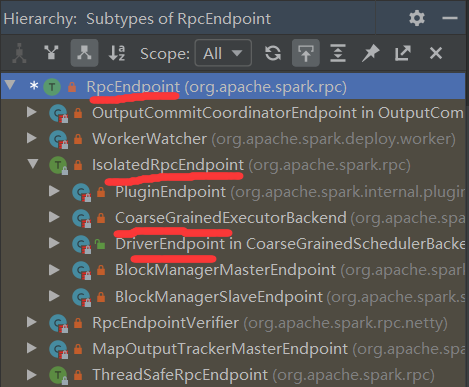The height and width of the screenshot is (387, 469).
Task: Expand the WorkerWatcher node
Action: click(x=32, y=138)
